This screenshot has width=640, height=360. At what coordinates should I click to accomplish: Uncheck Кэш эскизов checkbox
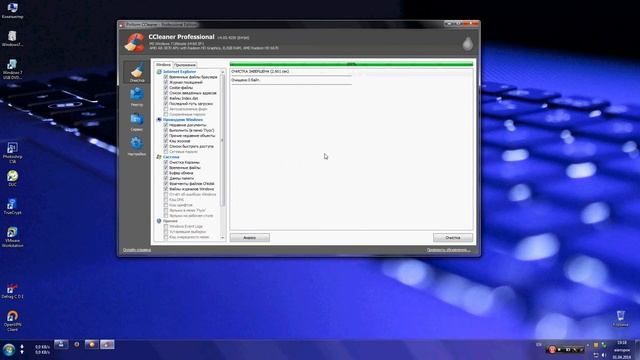(x=166, y=141)
